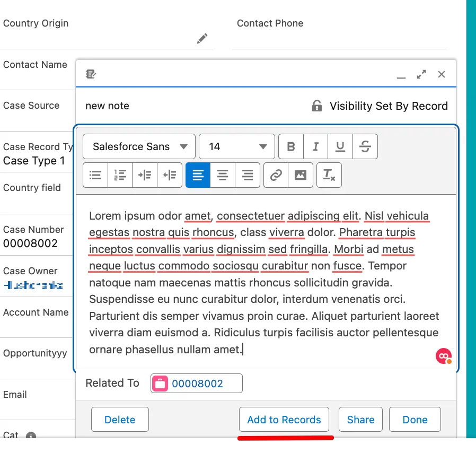
Task: Click the Add to Records button
Action: (284, 420)
